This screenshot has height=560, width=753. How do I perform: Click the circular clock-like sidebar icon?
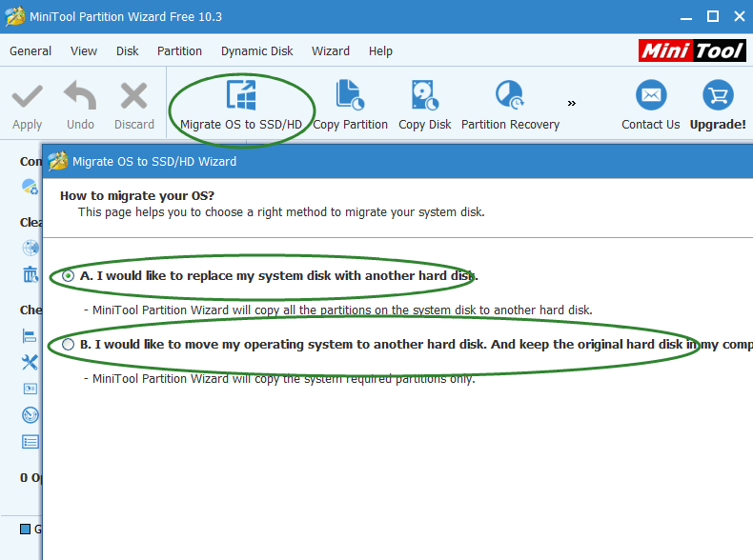(31, 415)
